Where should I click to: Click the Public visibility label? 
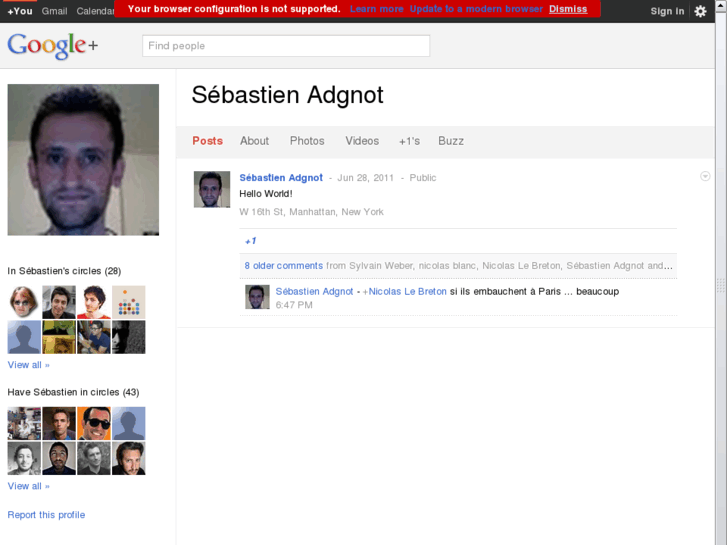(x=422, y=178)
